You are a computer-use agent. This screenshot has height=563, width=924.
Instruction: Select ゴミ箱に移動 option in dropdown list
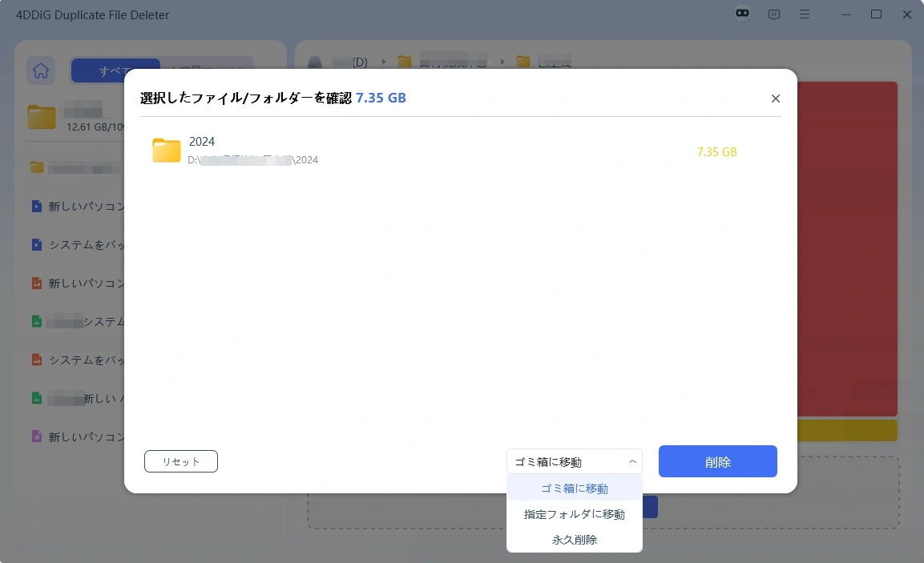574,489
